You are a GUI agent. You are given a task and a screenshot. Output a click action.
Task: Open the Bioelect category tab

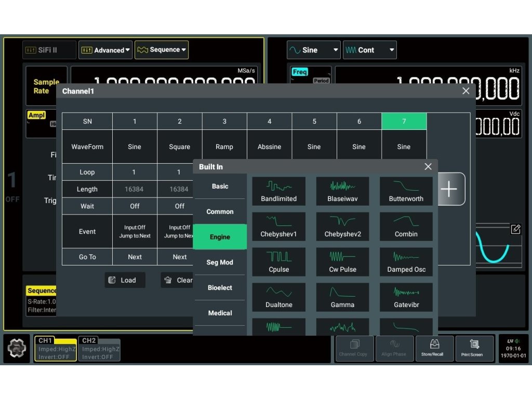220,288
